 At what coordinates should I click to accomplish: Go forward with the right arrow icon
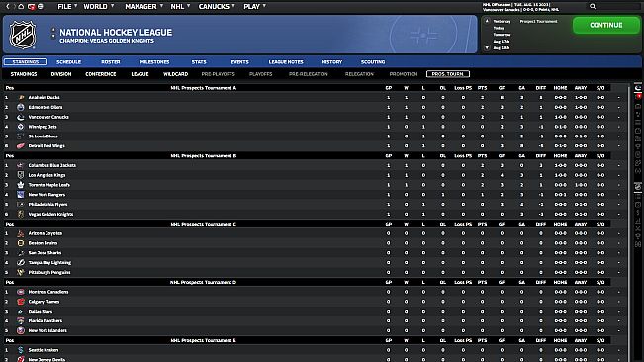15,7
